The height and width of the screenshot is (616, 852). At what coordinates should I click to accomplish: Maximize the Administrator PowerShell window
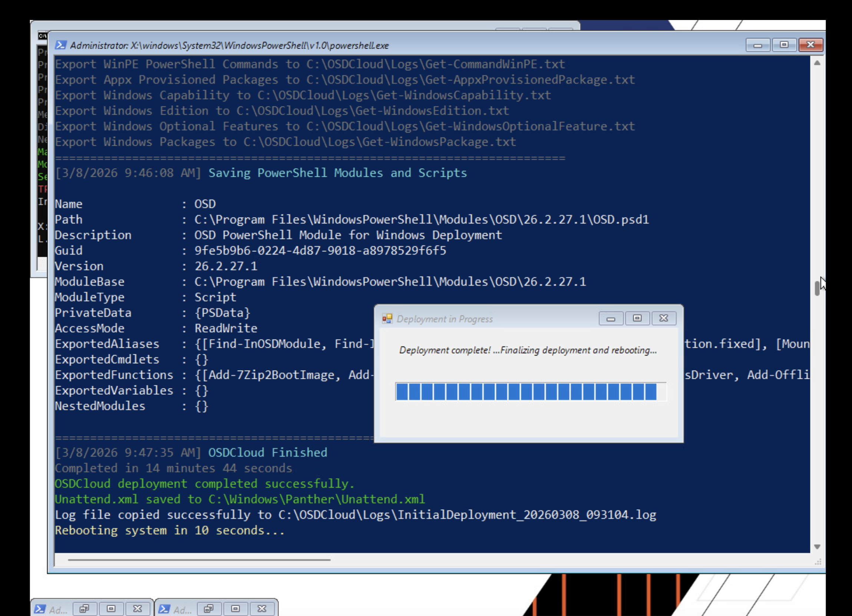pos(784,45)
